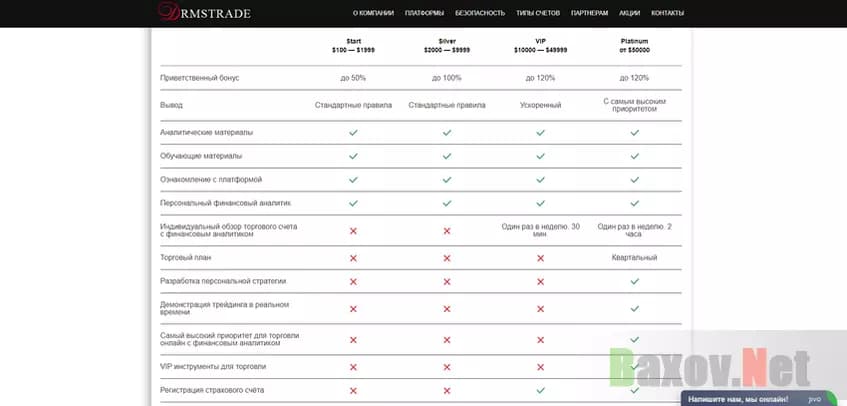Screen dimensions: 847x406
Task: Click VIP checkmark for Регистрация страхового счёта
Action: [540, 390]
